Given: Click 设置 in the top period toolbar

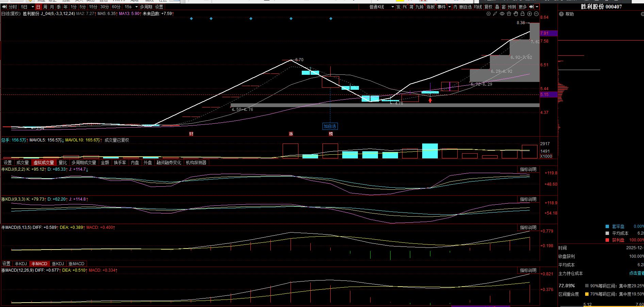Looking at the screenshot, I should click(159, 7).
